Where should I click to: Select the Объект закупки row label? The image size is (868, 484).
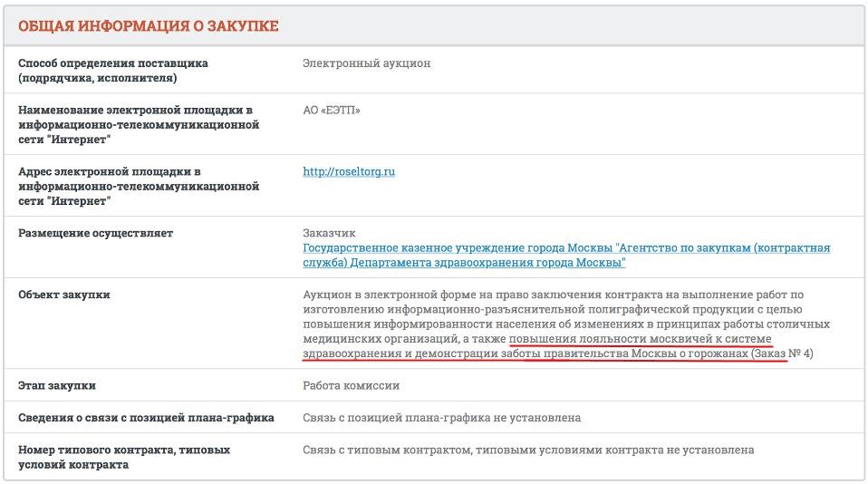click(x=64, y=295)
